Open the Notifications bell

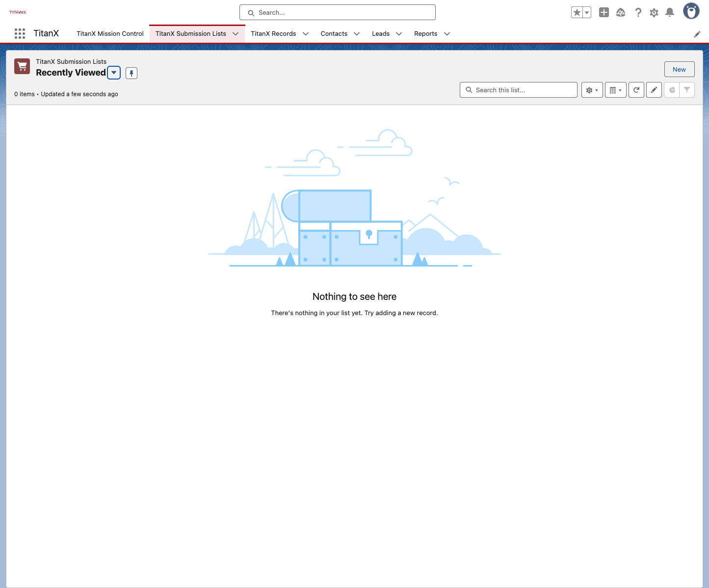tap(670, 13)
